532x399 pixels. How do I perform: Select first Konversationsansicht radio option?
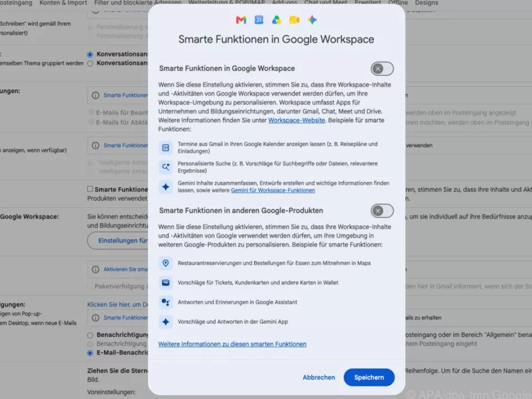coord(90,54)
